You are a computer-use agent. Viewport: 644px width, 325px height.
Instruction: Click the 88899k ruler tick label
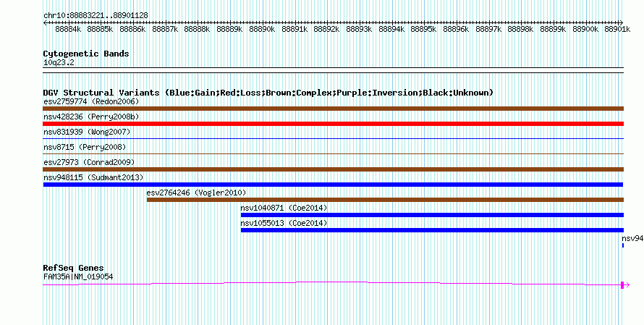pos(553,29)
